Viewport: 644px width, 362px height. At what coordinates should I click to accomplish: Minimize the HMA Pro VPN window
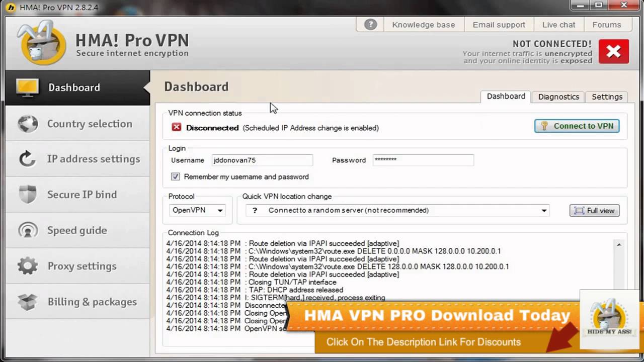tap(580, 6)
